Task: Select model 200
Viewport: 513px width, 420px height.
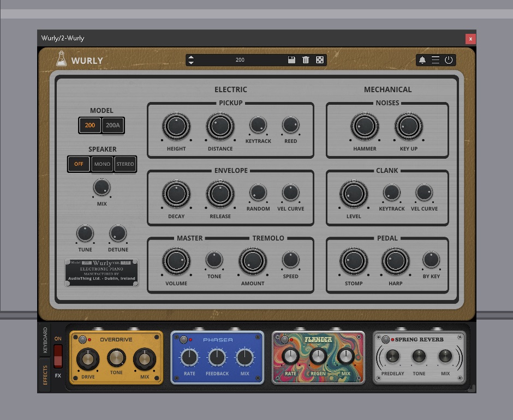Action: (x=90, y=125)
